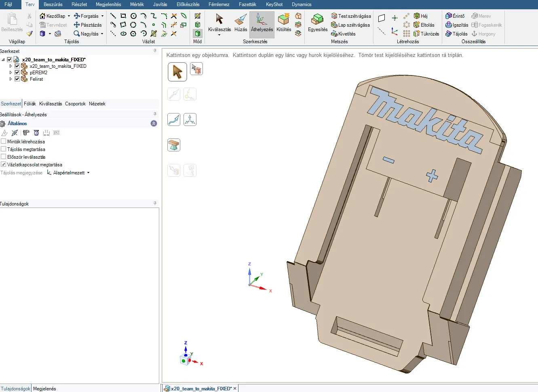The width and height of the screenshot is (538, 392).
Task: Switch to the Beszúrás ribbon tab
Action: [x=53, y=4]
